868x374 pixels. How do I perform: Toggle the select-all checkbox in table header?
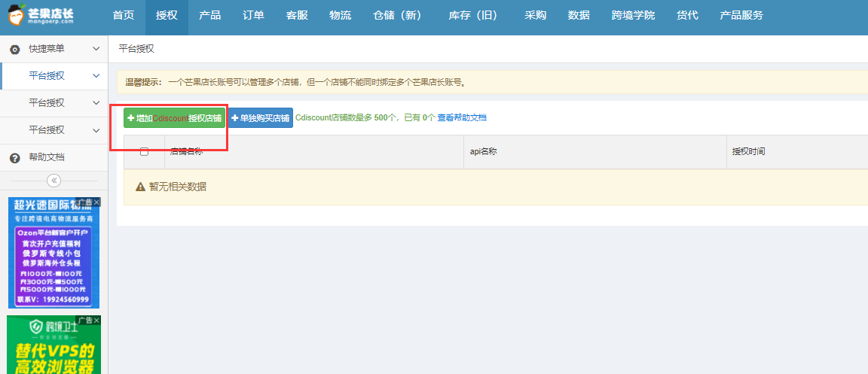(144, 151)
